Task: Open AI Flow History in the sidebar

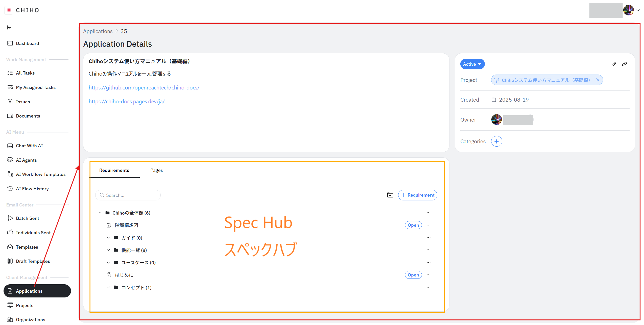Action: point(32,189)
